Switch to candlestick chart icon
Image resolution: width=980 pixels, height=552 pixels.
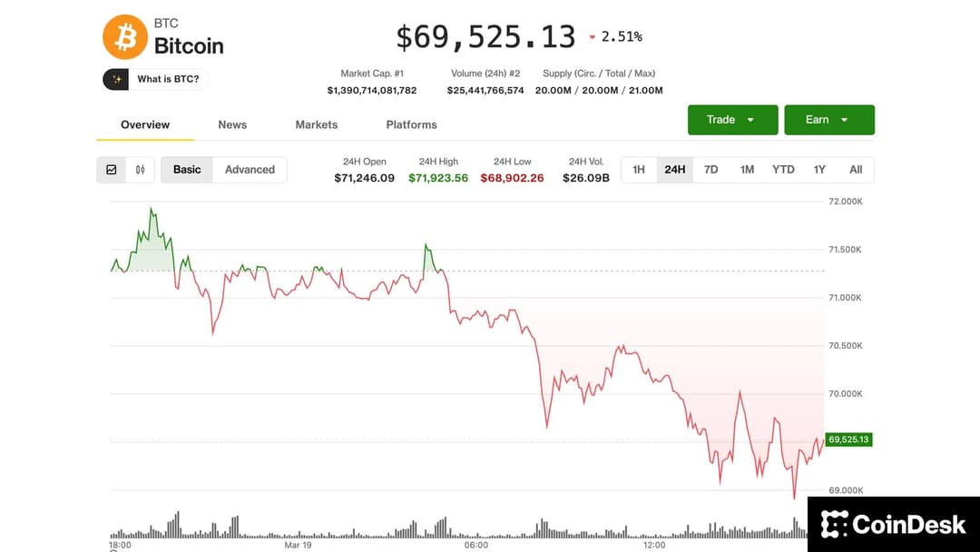click(x=140, y=170)
